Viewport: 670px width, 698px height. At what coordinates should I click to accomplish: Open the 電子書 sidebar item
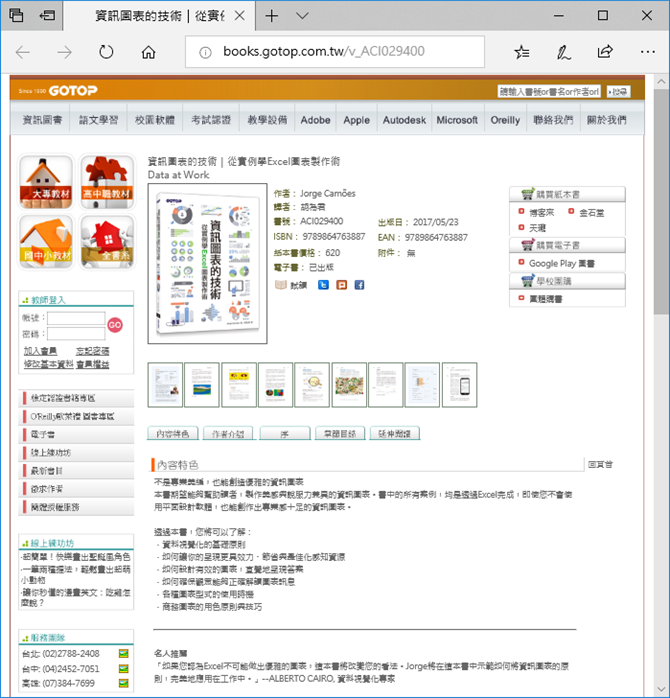pyautogui.click(x=76, y=434)
